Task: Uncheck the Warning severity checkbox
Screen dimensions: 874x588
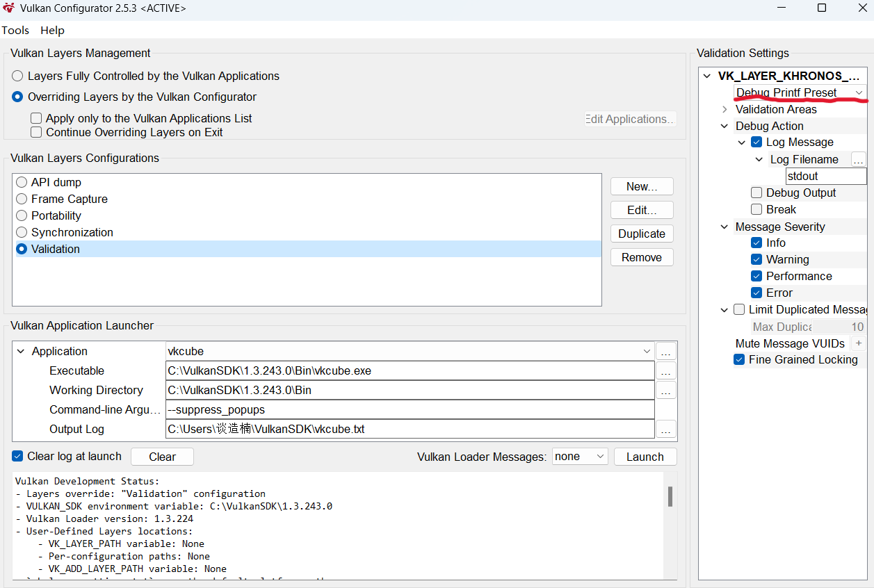Action: pos(756,259)
